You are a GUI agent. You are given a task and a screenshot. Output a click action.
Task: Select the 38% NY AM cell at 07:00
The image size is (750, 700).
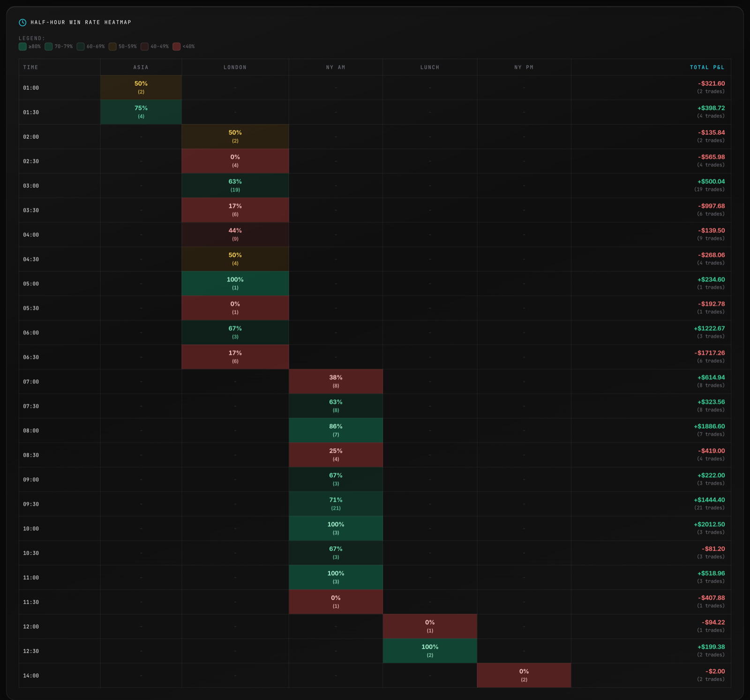pos(336,382)
